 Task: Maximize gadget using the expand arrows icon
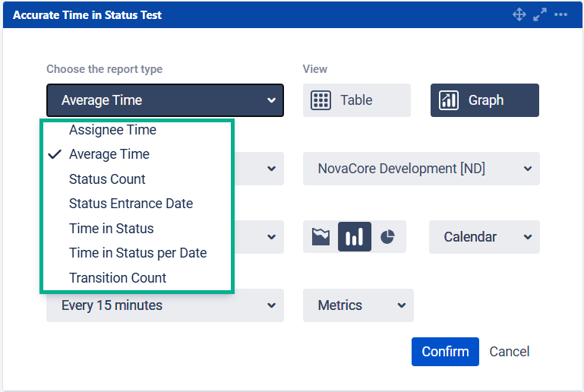(540, 14)
